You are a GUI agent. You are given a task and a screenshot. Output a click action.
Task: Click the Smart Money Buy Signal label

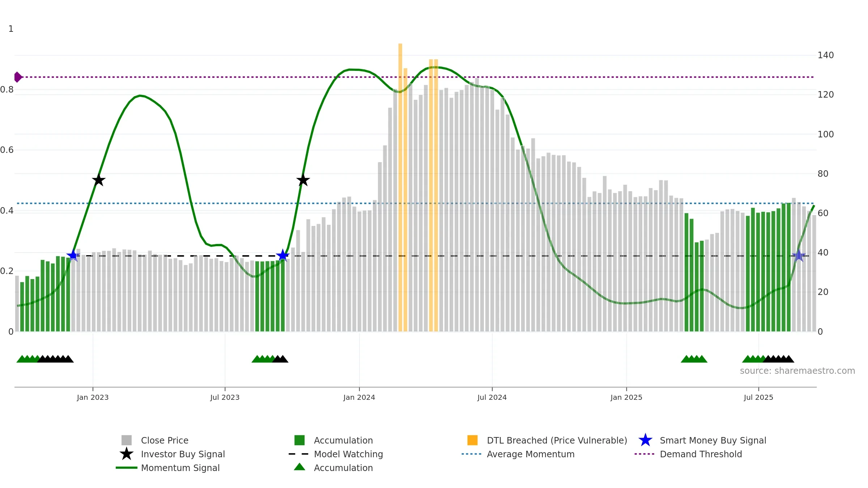click(x=713, y=440)
